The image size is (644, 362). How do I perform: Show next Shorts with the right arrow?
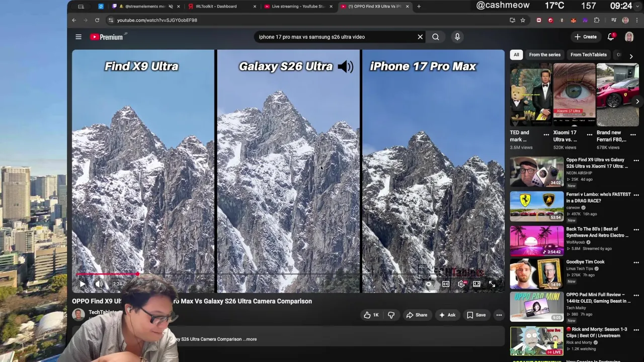pyautogui.click(x=637, y=102)
